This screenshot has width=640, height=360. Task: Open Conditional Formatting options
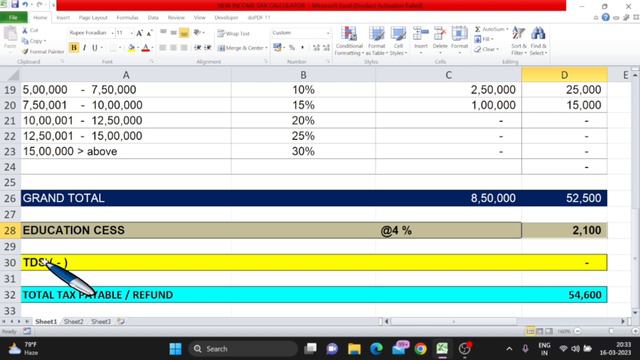point(349,41)
